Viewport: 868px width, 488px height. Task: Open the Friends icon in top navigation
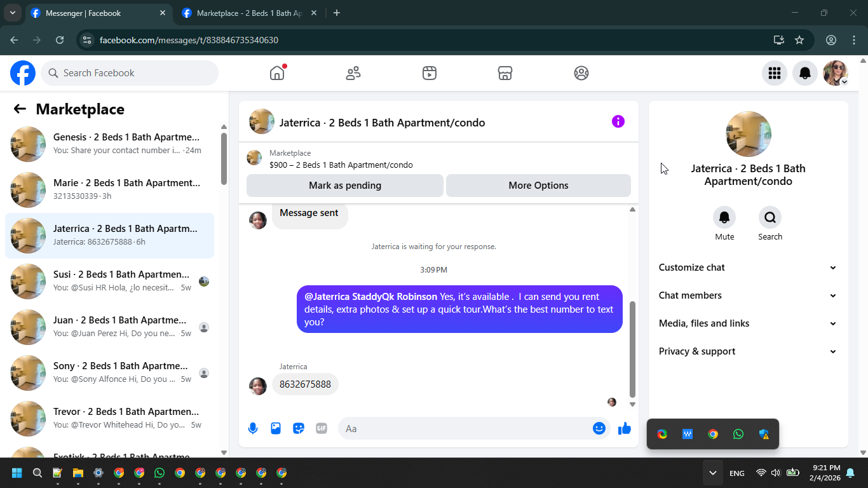click(x=353, y=73)
